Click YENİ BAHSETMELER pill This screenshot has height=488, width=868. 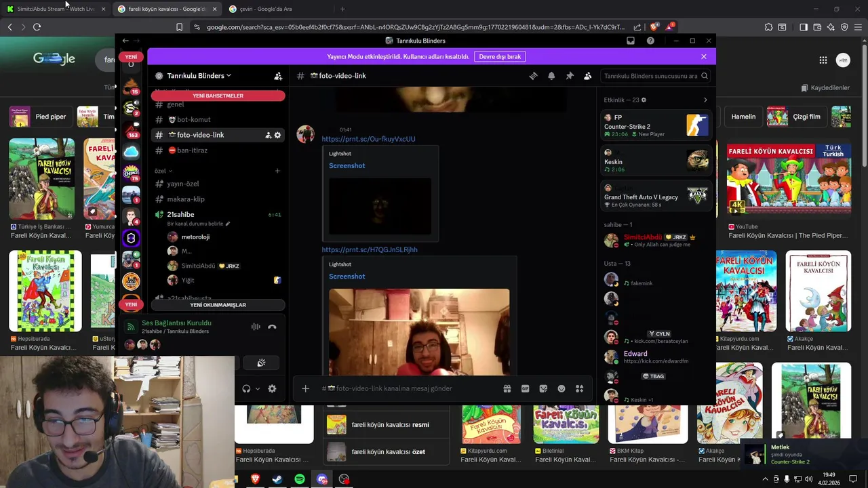pos(218,96)
